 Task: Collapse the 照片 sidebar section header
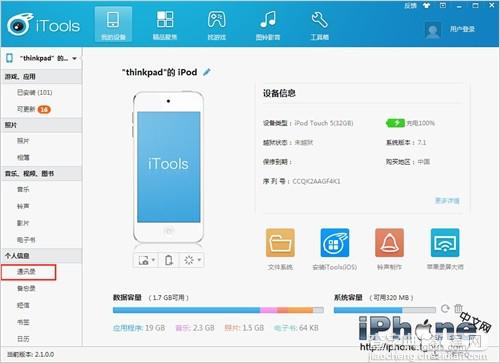coord(41,125)
